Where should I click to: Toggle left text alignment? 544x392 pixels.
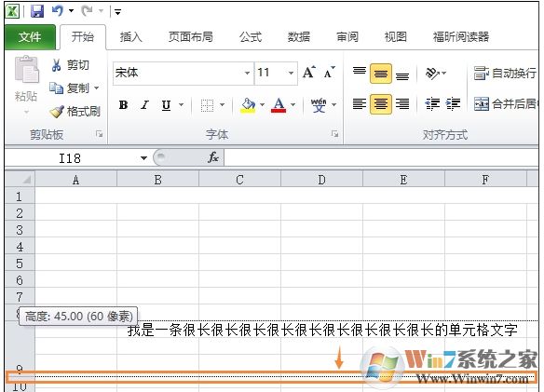click(x=360, y=103)
